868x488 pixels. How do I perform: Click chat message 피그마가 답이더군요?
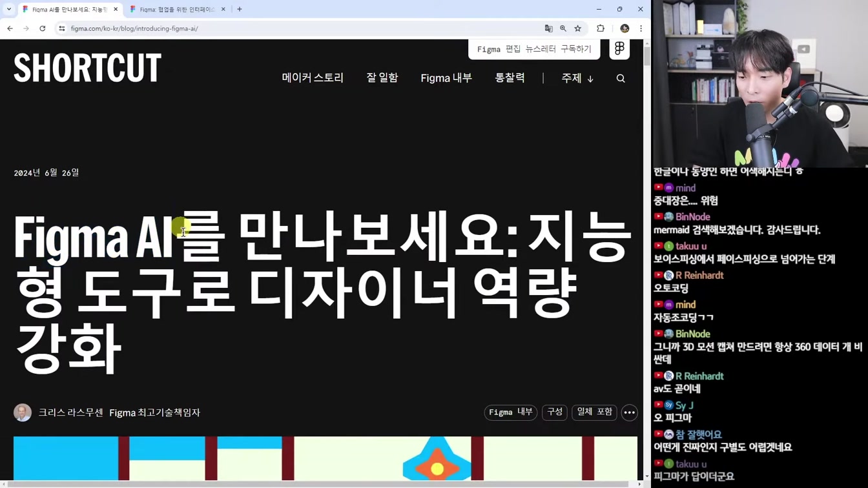(694, 476)
